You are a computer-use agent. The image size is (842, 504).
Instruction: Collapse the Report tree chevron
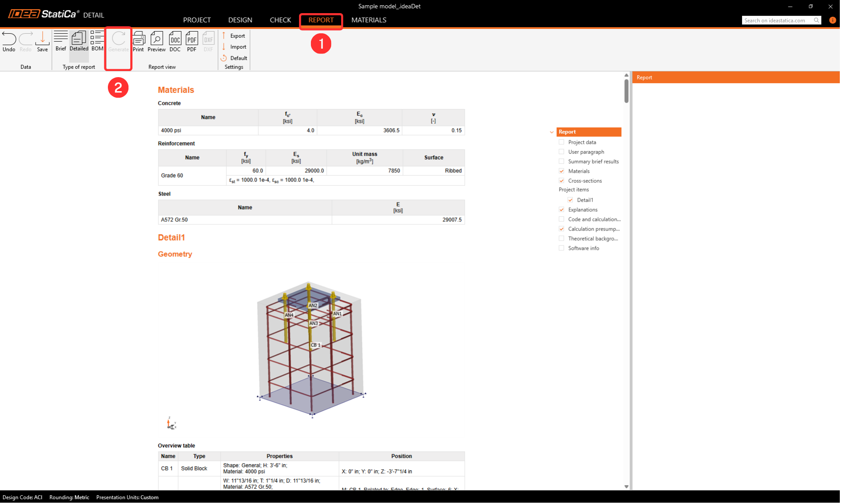(x=552, y=132)
